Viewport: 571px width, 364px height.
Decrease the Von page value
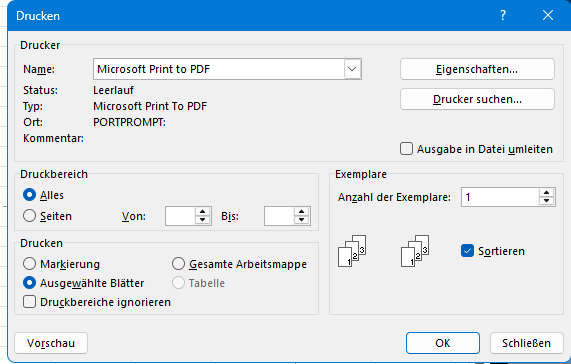[x=203, y=220]
